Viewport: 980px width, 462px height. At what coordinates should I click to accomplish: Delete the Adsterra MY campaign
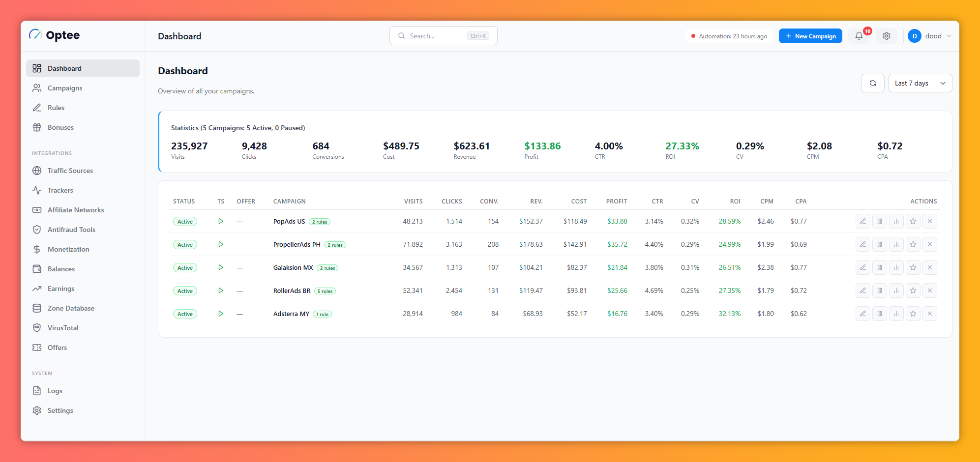coord(930,314)
